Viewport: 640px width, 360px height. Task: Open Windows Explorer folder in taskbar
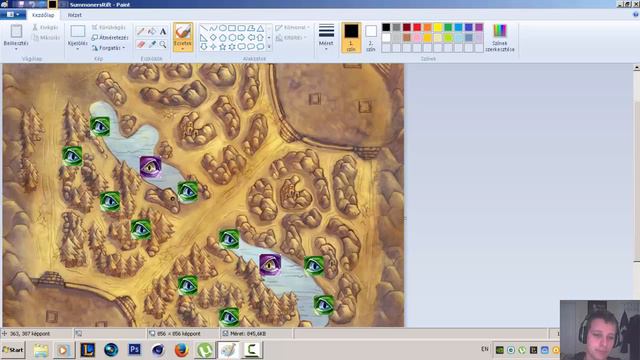pos(41,350)
